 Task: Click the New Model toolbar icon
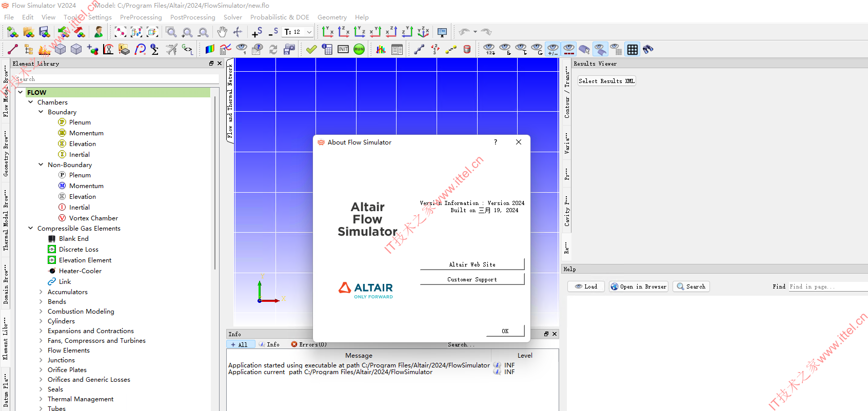click(13, 32)
